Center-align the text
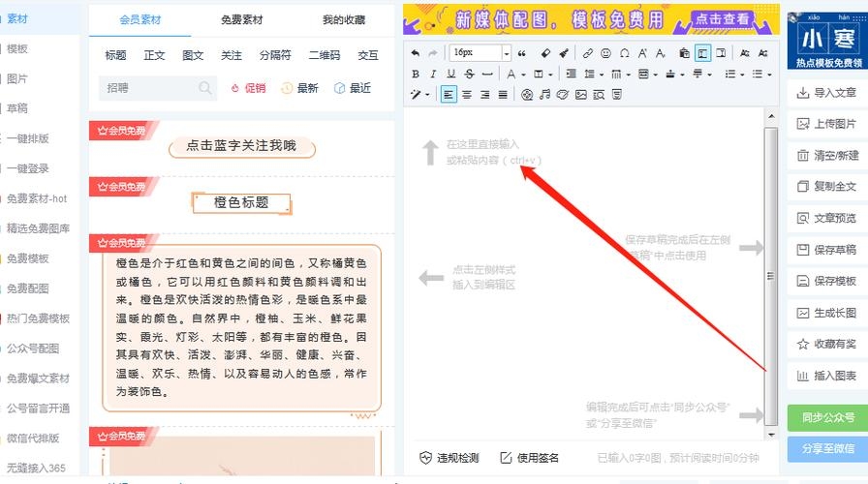 tap(467, 95)
